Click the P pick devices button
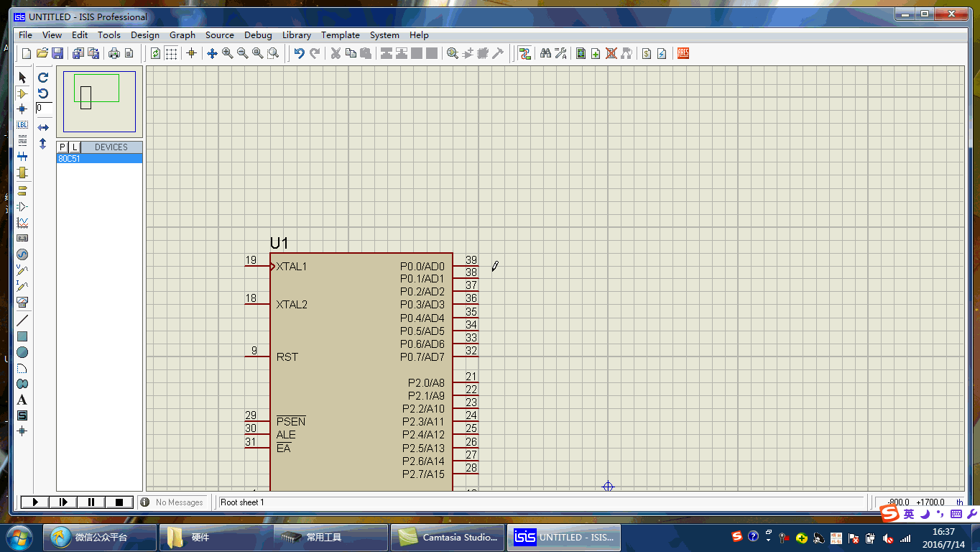 [x=63, y=147]
